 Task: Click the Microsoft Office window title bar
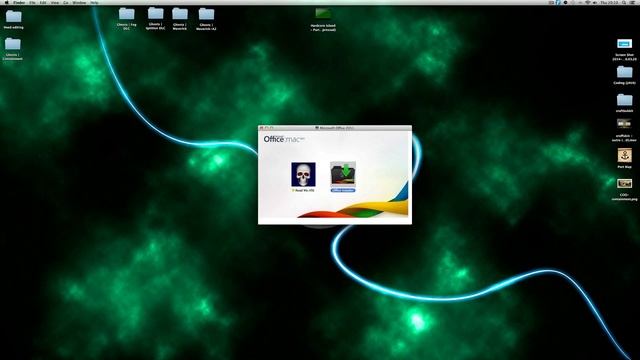tap(335, 128)
